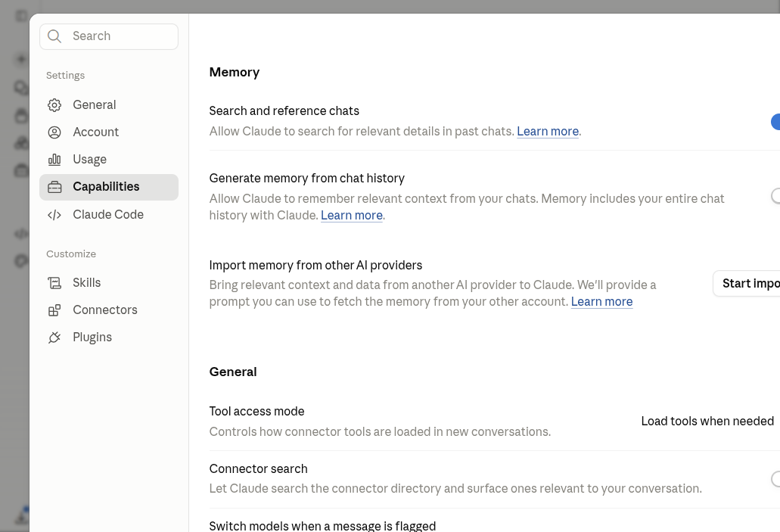Click the Skills scroll icon

(54, 283)
